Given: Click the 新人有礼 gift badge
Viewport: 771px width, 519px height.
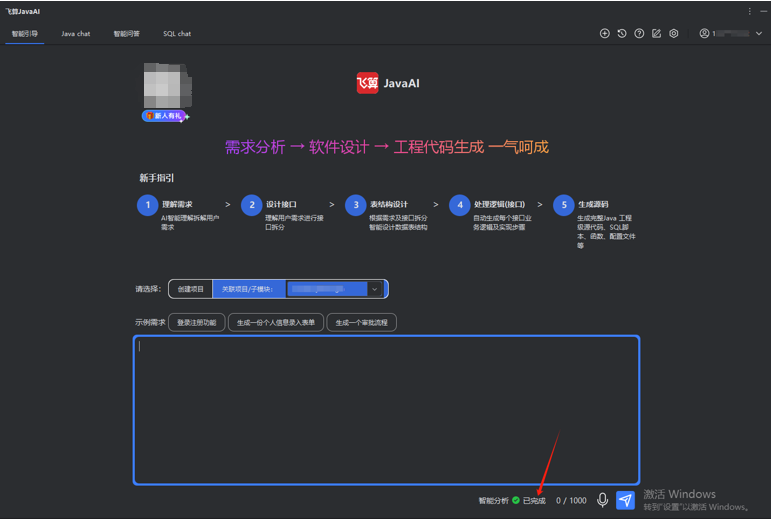Looking at the screenshot, I should click(164, 116).
